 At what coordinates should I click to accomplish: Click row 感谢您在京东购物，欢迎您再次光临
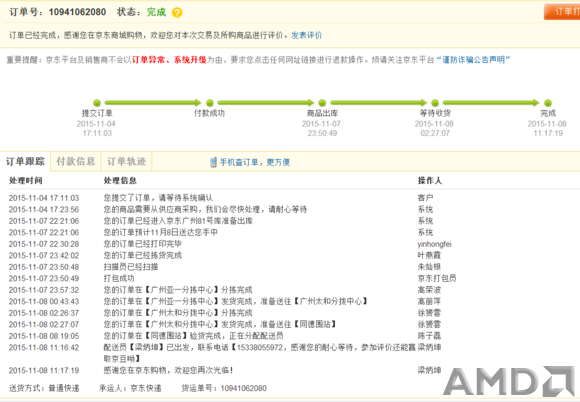(168, 370)
